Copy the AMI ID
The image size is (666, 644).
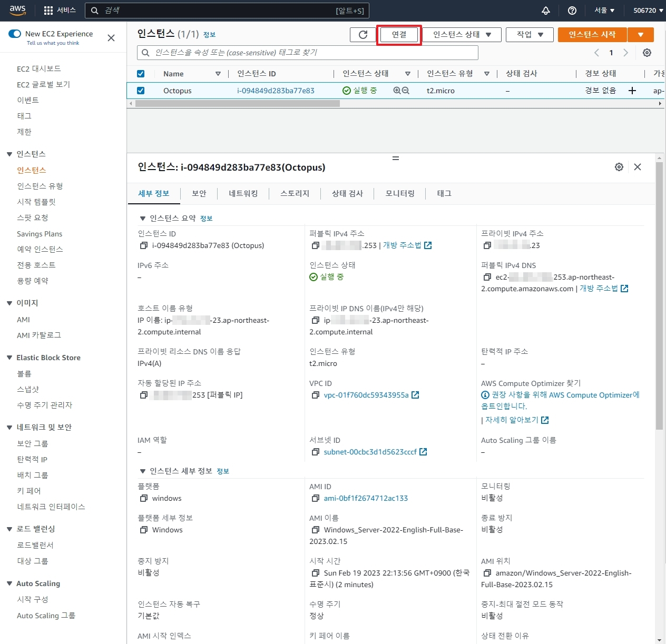(x=315, y=498)
